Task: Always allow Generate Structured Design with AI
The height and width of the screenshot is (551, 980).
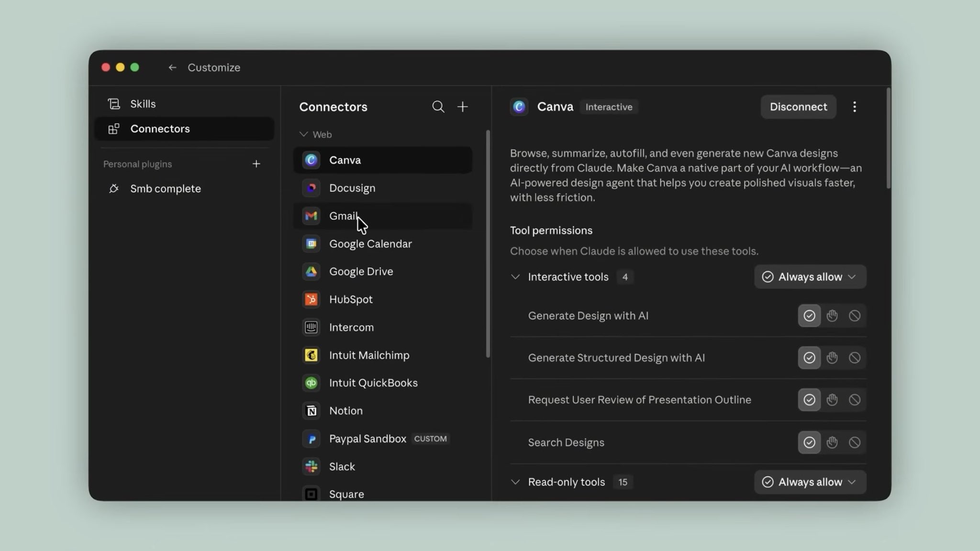Action: [x=809, y=358]
